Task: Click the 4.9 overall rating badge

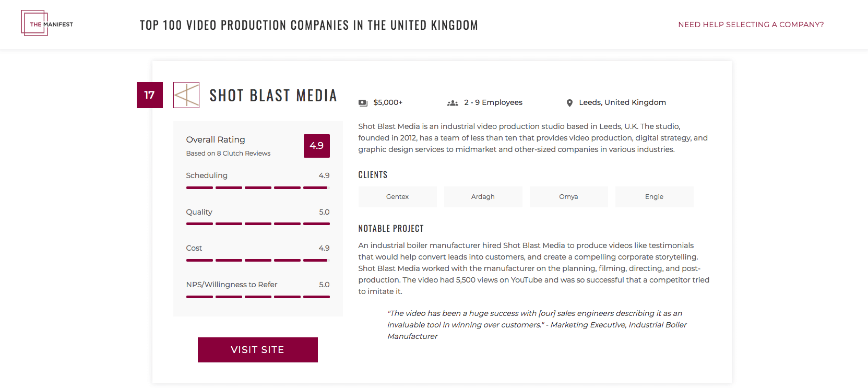Action: (x=317, y=146)
